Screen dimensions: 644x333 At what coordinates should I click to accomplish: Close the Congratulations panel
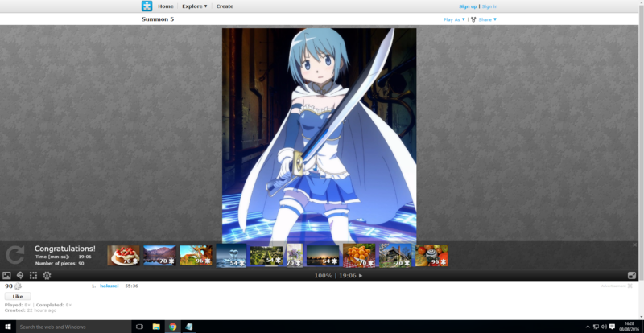pos(634,245)
